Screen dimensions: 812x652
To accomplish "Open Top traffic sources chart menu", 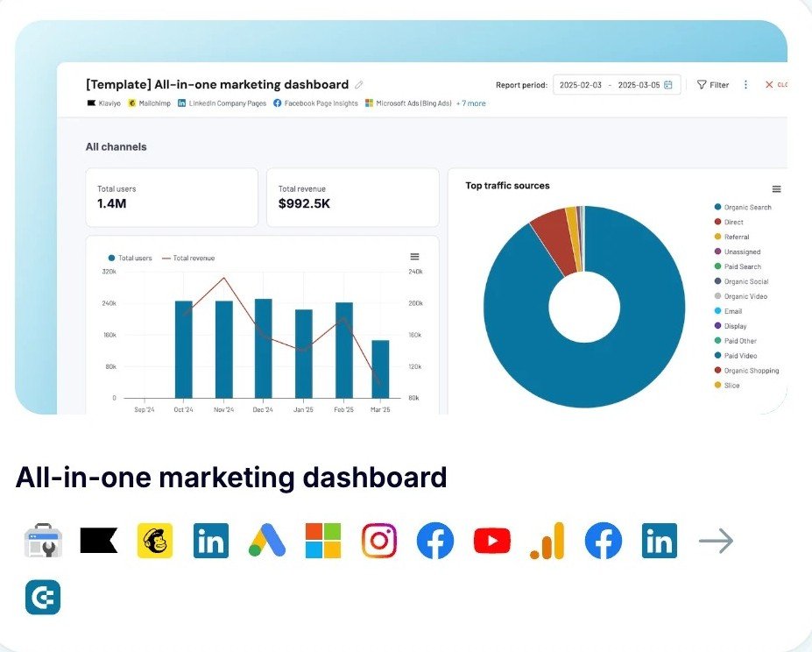I will [776, 189].
